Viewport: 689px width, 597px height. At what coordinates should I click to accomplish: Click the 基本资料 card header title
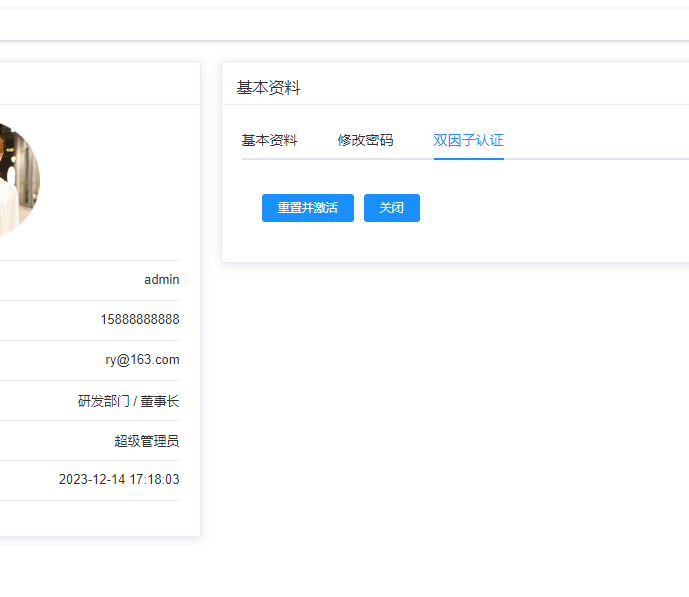(268, 87)
